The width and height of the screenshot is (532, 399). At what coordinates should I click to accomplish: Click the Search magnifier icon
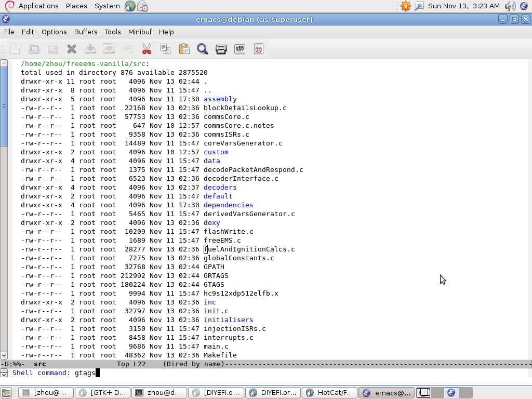pos(203,49)
